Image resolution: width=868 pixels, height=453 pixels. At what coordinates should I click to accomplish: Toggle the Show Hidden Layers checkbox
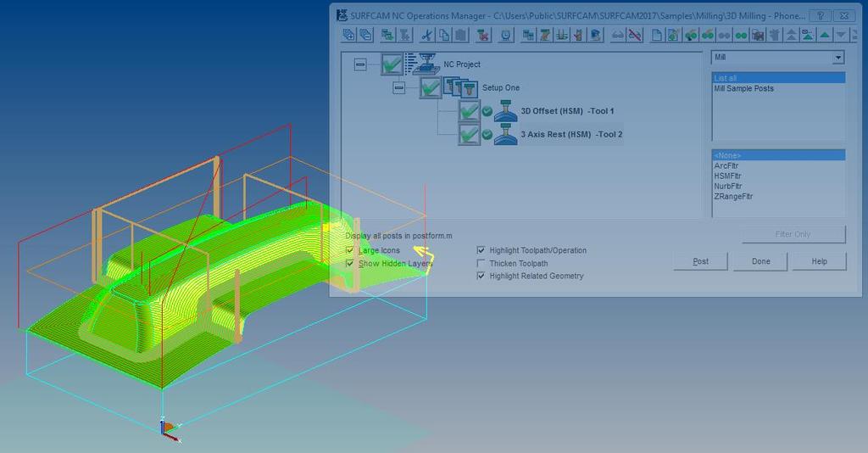349,263
